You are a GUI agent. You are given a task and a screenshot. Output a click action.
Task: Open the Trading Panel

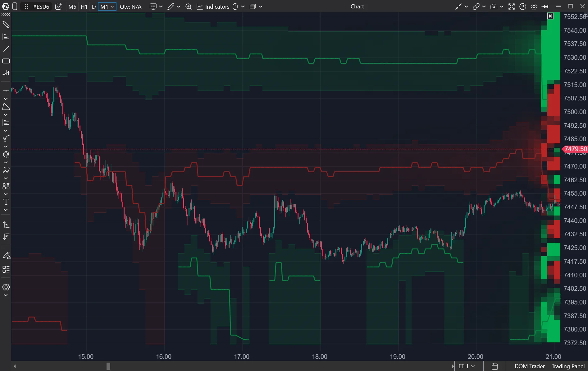[x=568, y=366]
